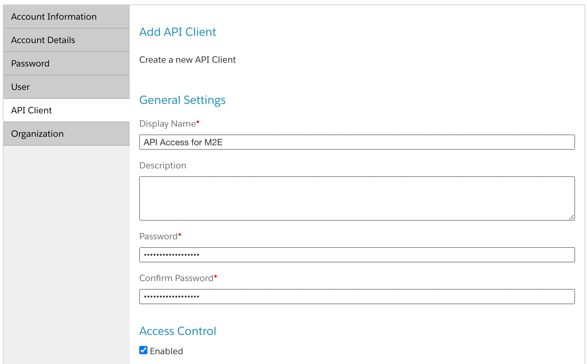
Task: Open the Organization sidebar tab
Action: pos(37,134)
